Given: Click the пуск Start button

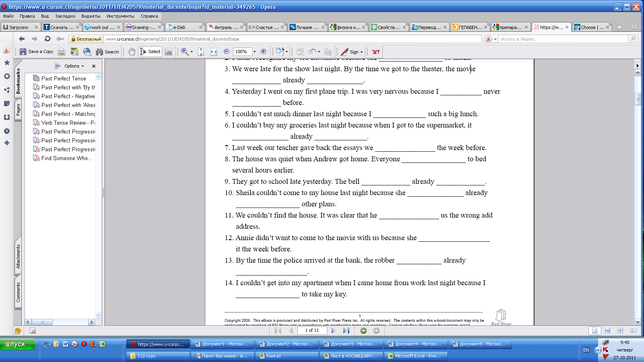Looking at the screenshot, I should pos(17,344).
